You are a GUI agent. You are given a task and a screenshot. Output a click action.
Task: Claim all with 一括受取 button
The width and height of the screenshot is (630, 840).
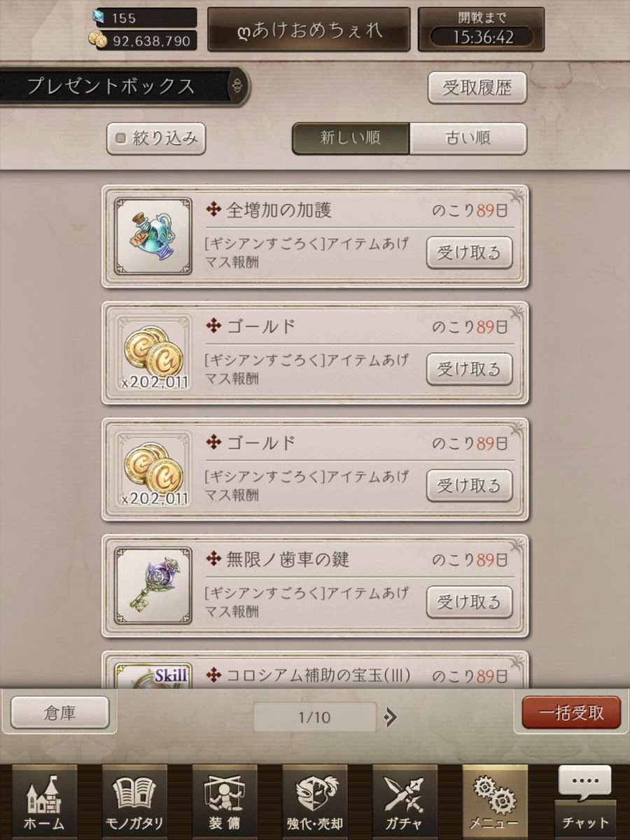coord(571,713)
